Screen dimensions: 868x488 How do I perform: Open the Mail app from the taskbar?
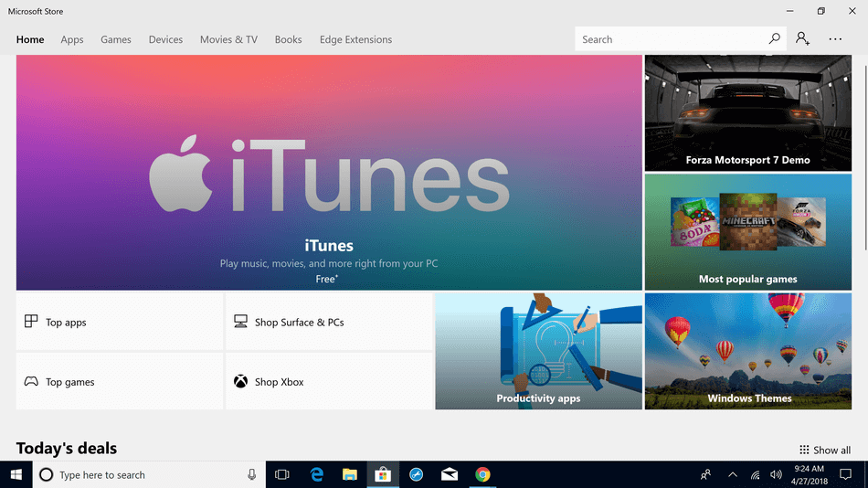450,474
